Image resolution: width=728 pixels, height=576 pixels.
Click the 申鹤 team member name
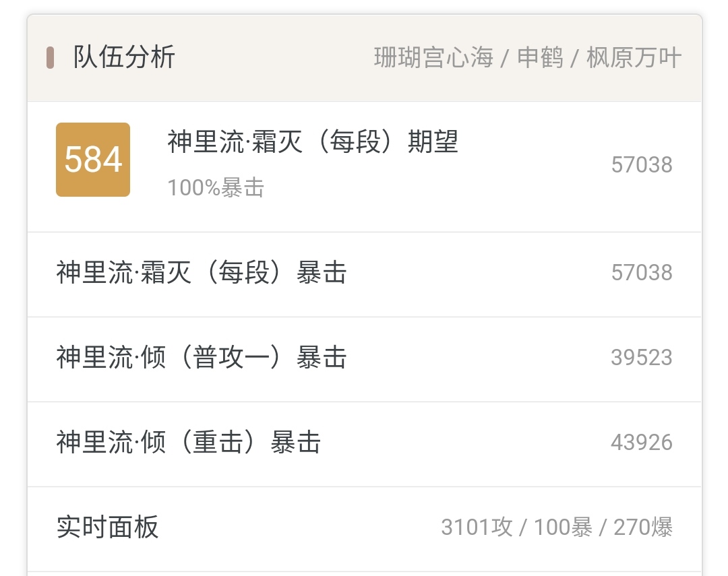coord(541,58)
